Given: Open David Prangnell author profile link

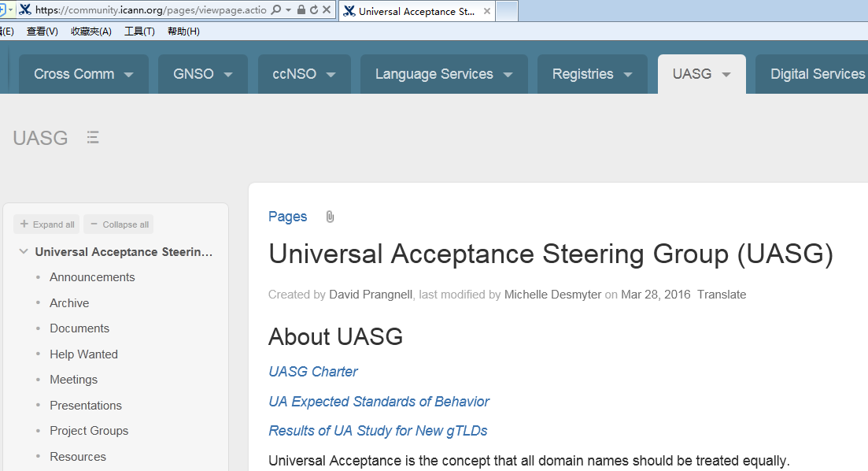Looking at the screenshot, I should 371,295.
